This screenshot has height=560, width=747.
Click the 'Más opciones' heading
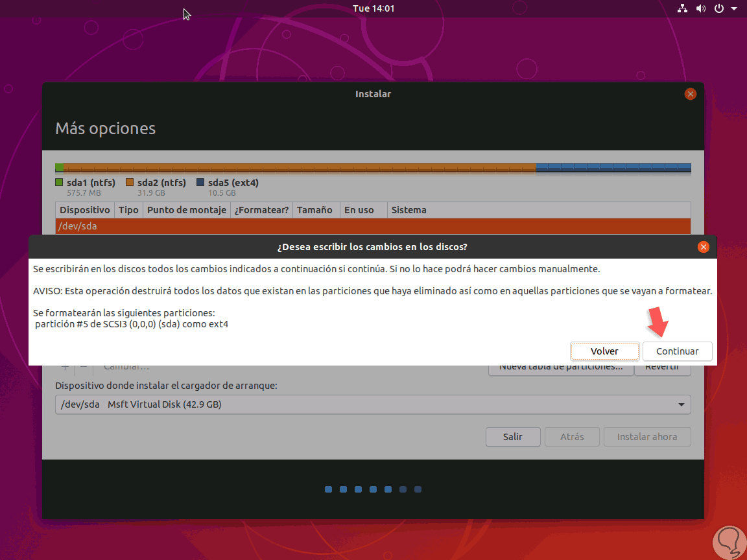[105, 128]
